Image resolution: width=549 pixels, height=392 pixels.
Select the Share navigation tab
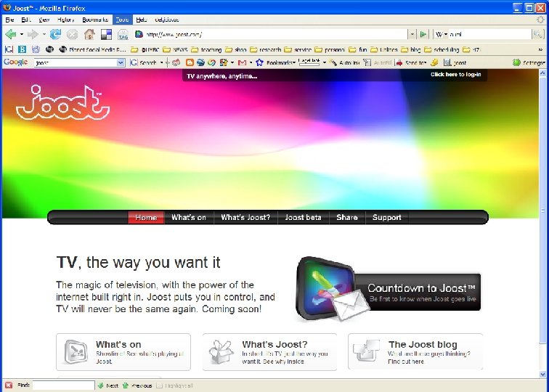[x=347, y=217]
